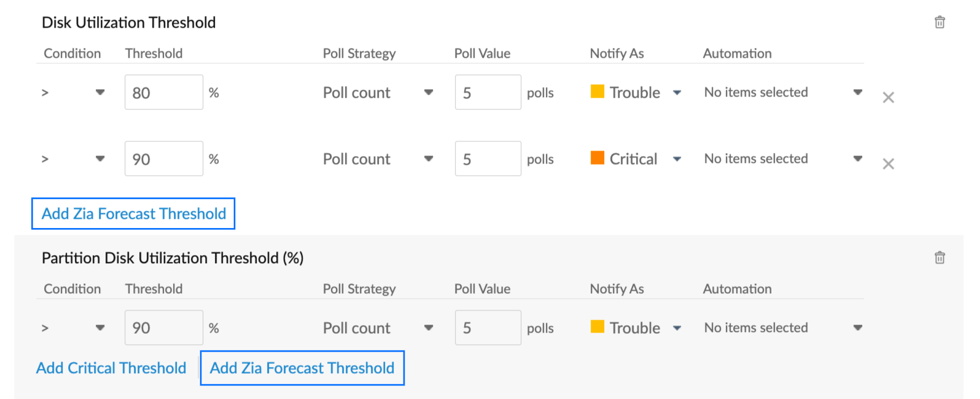Screen dimensions: 980x399
Task: Click Add Zia Forecast Threshold under Disk Utilization
Action: coord(133,213)
